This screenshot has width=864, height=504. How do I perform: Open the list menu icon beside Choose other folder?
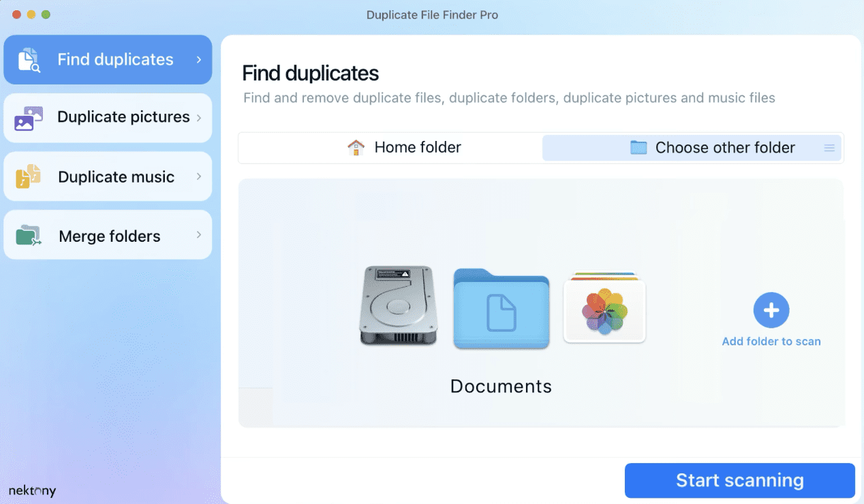coord(829,148)
